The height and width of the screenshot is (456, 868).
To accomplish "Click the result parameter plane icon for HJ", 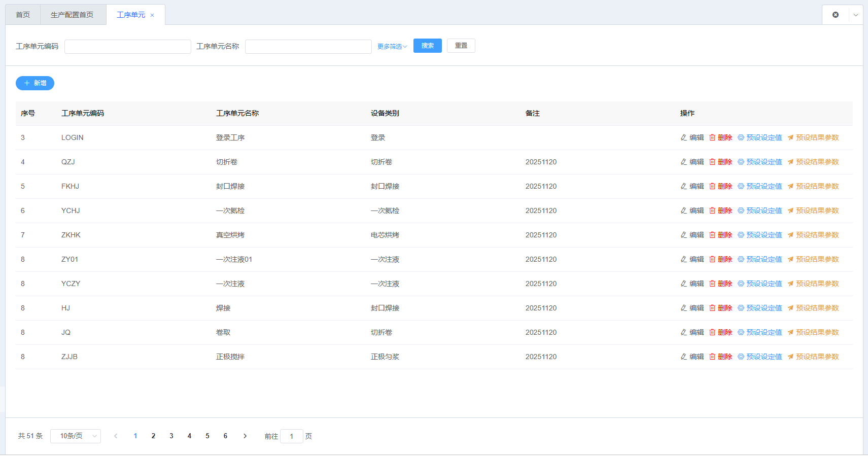I will 790,308.
